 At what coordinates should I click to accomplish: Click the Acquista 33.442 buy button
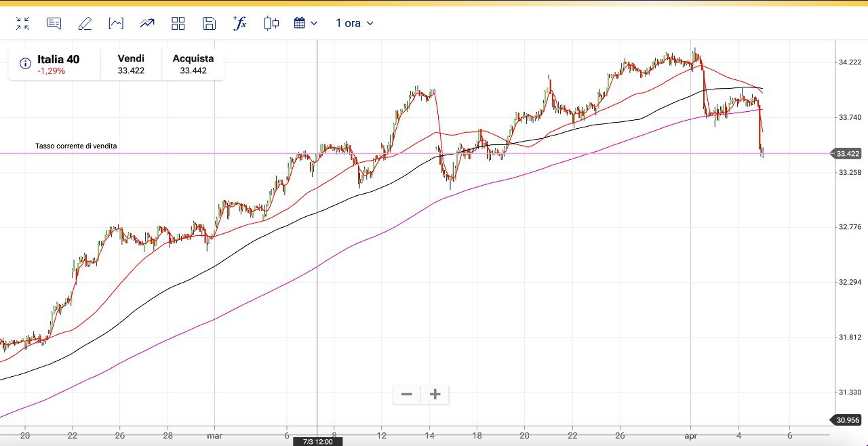click(193, 64)
